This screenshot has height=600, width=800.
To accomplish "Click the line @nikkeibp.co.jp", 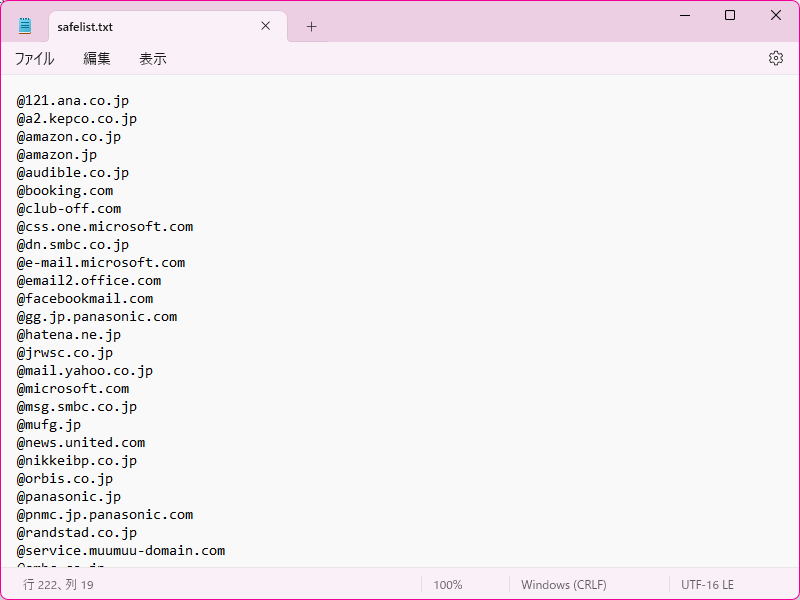I will tap(77, 461).
